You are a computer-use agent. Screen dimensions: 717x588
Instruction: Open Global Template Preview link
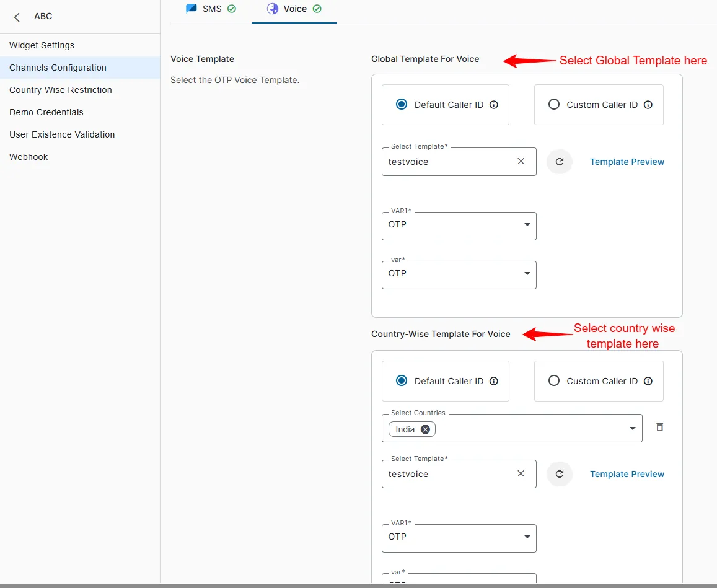tap(627, 162)
